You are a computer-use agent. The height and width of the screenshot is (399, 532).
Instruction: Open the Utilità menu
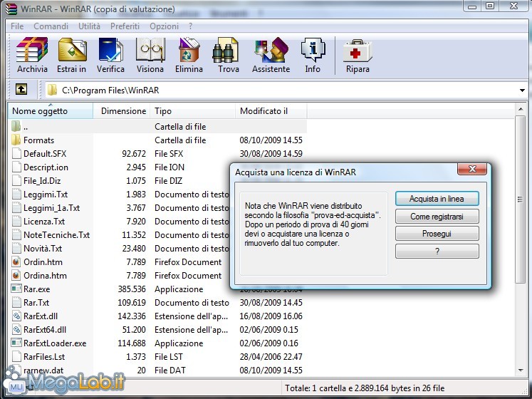pos(89,26)
